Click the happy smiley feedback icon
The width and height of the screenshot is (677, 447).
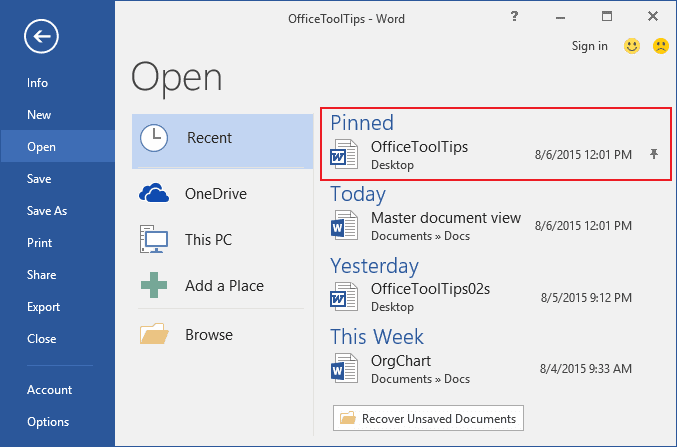coord(631,46)
